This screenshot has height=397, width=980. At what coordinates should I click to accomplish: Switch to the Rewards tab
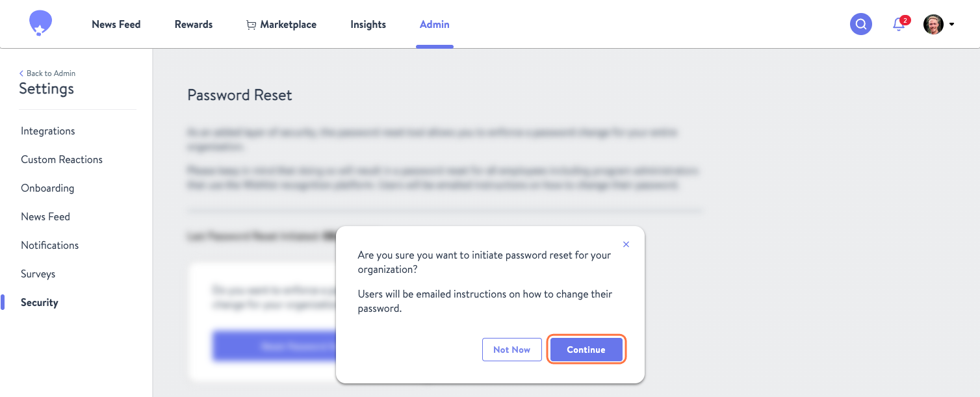pyautogui.click(x=194, y=25)
